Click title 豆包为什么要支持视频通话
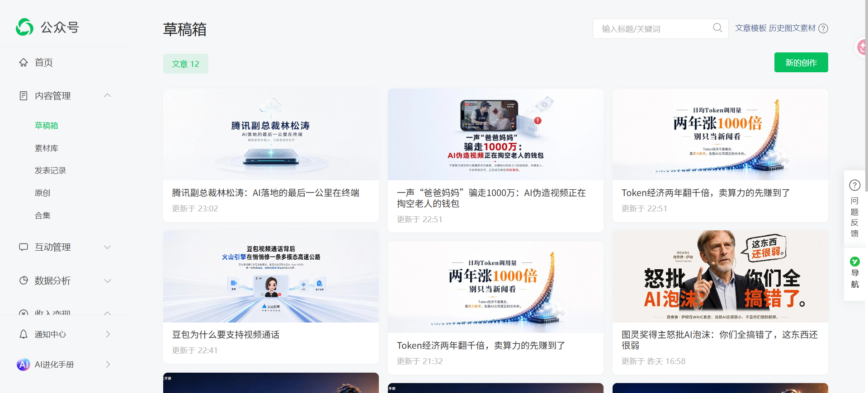Screen dimensions: 868x393 click(226, 335)
